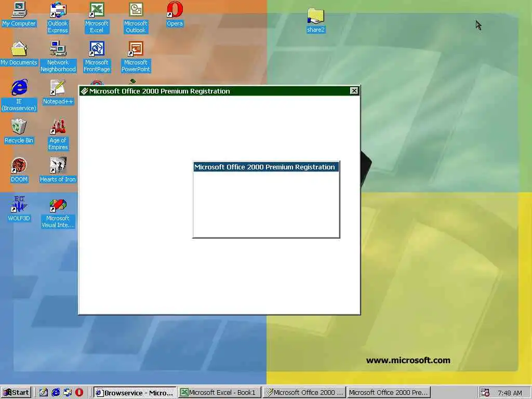
Task: Select the share2 folder on the desktop
Action: click(315, 21)
